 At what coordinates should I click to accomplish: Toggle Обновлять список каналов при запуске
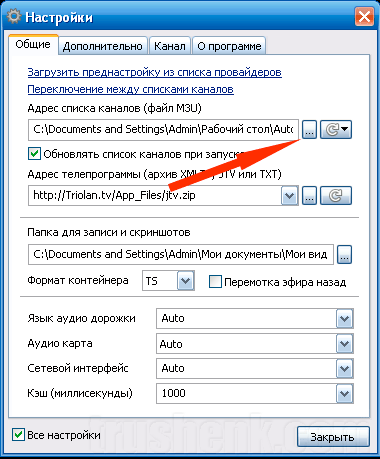[34, 154]
